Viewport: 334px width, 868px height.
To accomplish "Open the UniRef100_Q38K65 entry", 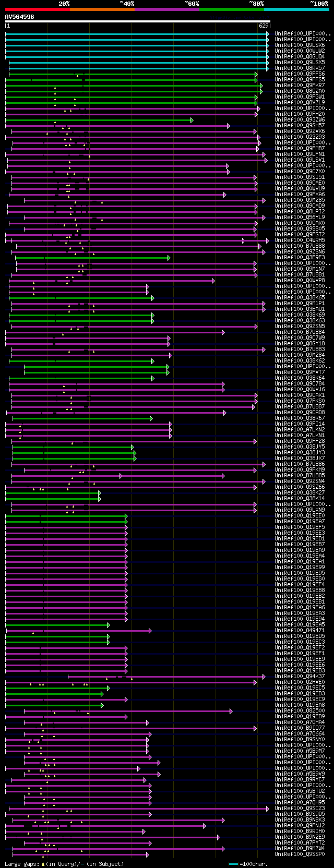I will [x=300, y=298].
